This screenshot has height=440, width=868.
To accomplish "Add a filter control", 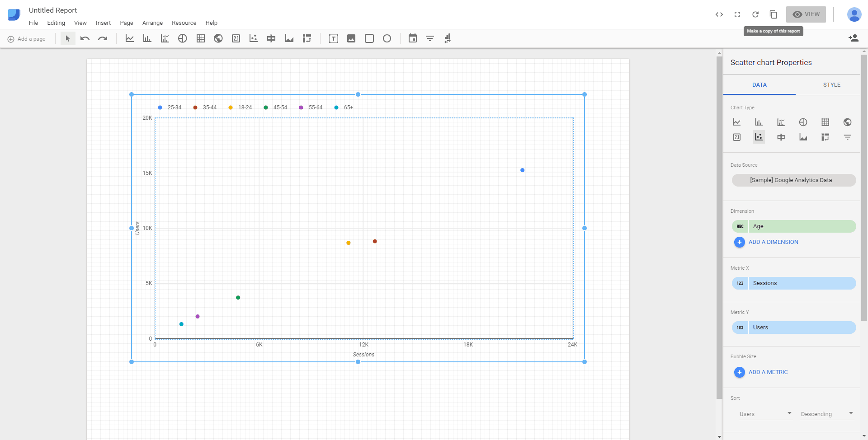I will (x=429, y=38).
